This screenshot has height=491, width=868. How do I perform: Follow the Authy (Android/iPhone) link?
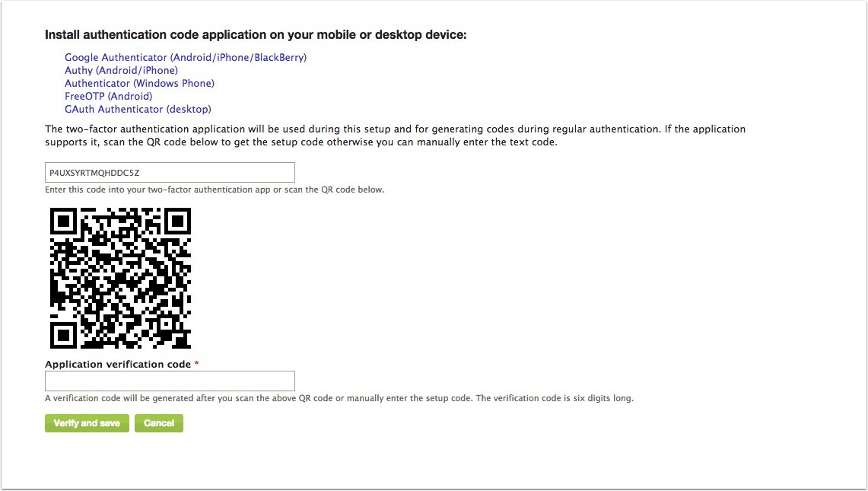pyautogui.click(x=121, y=70)
